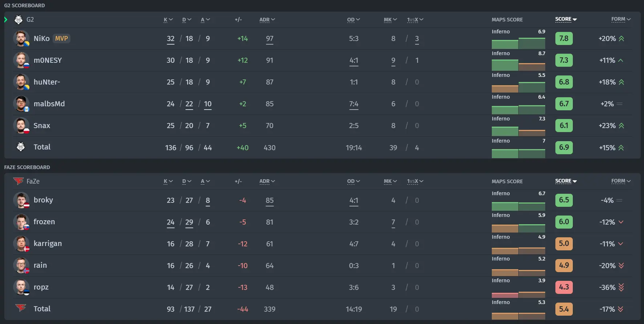Click NiKo's 7.8 score badge
The height and width of the screenshot is (324, 644).
pos(564,38)
